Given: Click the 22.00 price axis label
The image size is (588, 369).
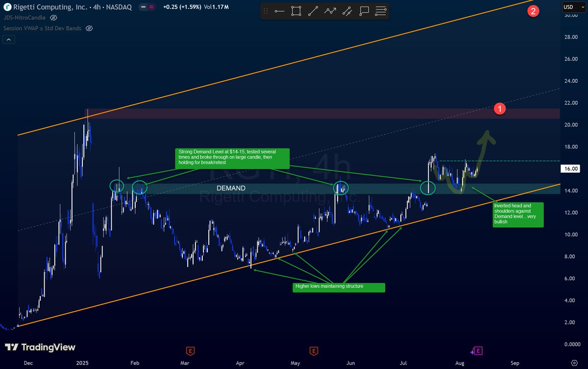Looking at the screenshot, I should [x=571, y=103].
